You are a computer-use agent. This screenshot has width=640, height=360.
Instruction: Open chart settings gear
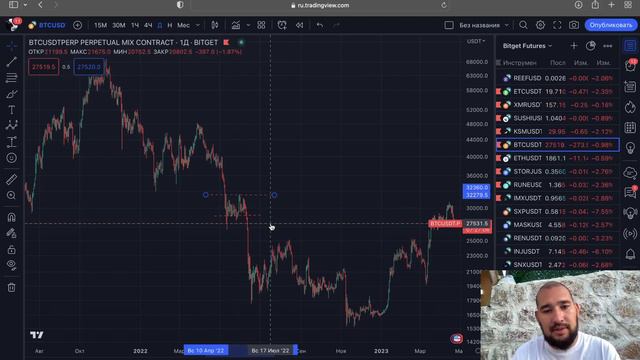click(540, 25)
